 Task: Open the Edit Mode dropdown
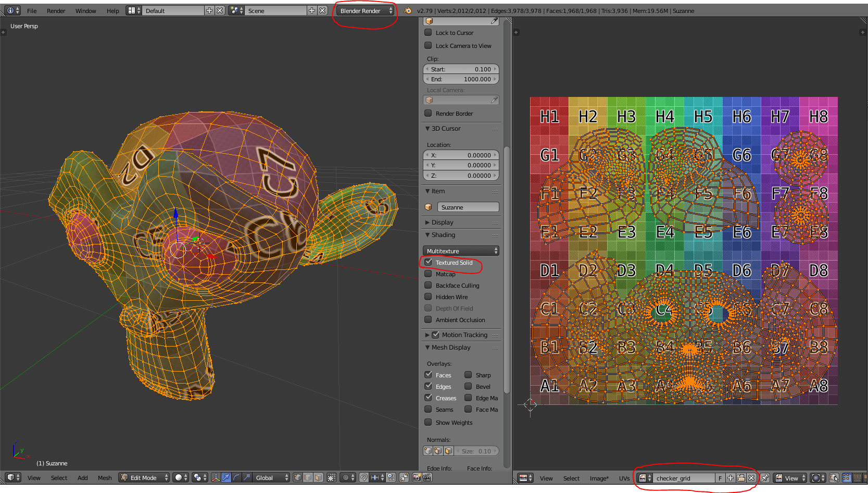tap(143, 477)
